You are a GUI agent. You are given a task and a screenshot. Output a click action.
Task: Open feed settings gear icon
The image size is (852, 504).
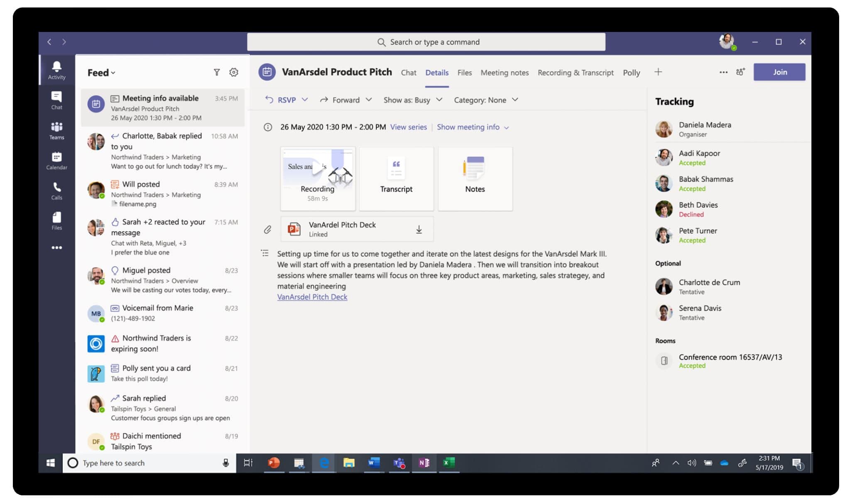[234, 72]
